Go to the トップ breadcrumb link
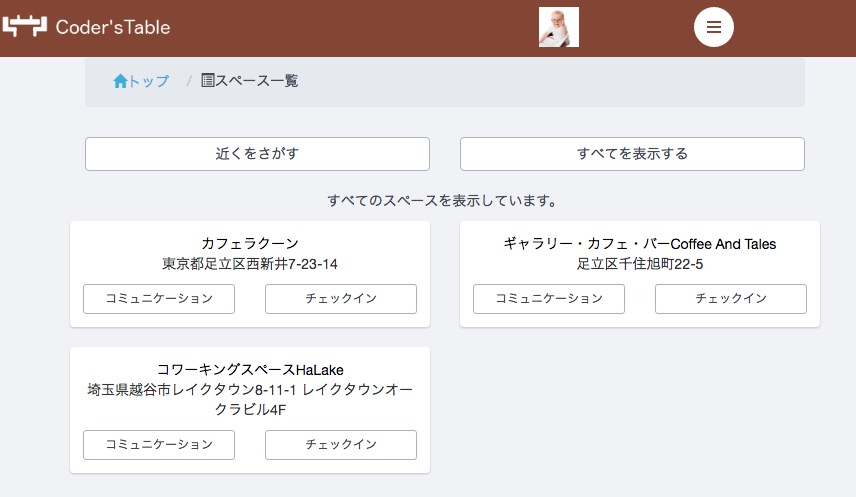This screenshot has height=497, width=856. click(x=149, y=81)
